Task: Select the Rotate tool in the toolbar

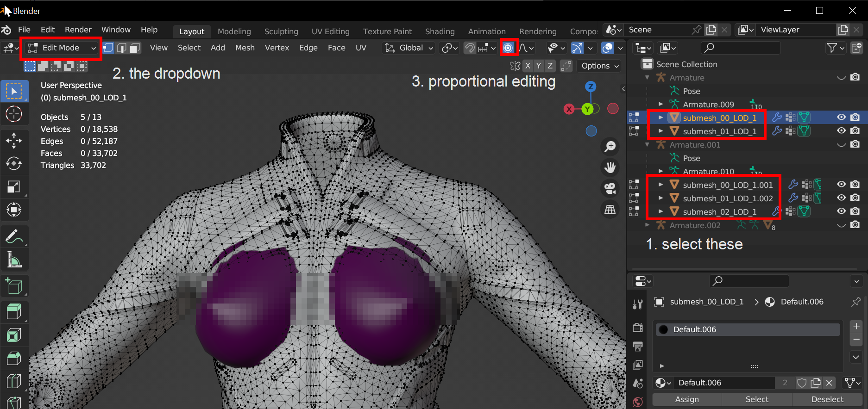Action: coord(14,163)
